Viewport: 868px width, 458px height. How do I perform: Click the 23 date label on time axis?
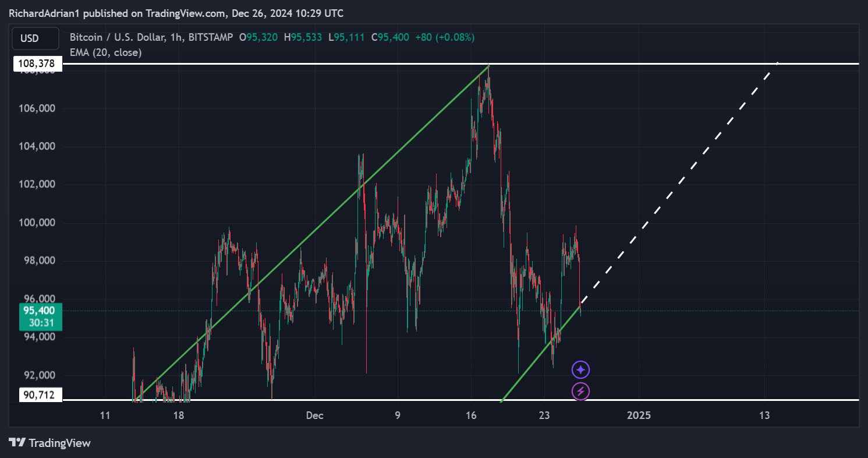(544, 415)
